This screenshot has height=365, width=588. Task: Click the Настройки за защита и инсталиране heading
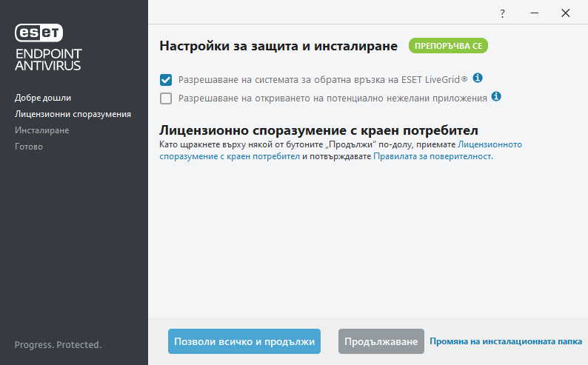coord(278,46)
